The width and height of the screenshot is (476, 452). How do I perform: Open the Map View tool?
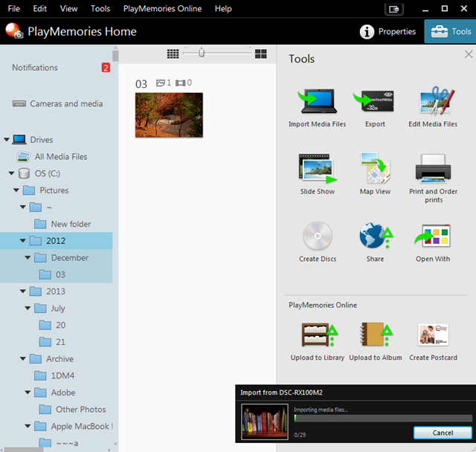tap(375, 175)
